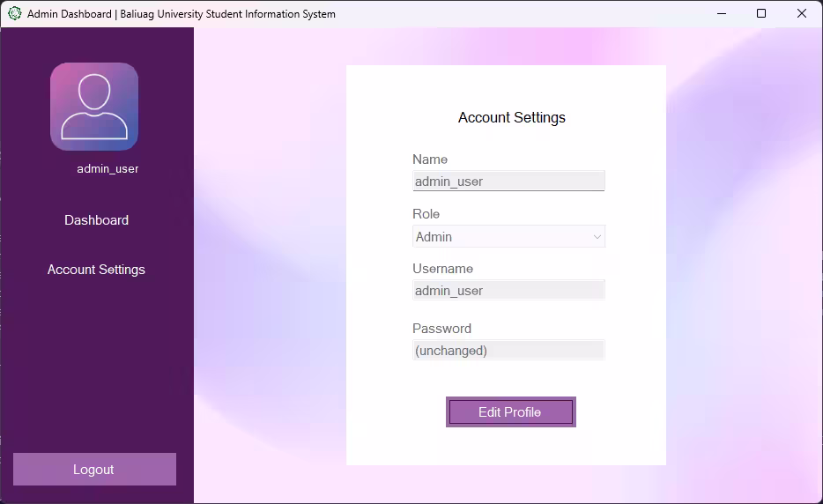The image size is (823, 504).
Task: Maximize the Admin Dashboard window
Action: pos(761,13)
